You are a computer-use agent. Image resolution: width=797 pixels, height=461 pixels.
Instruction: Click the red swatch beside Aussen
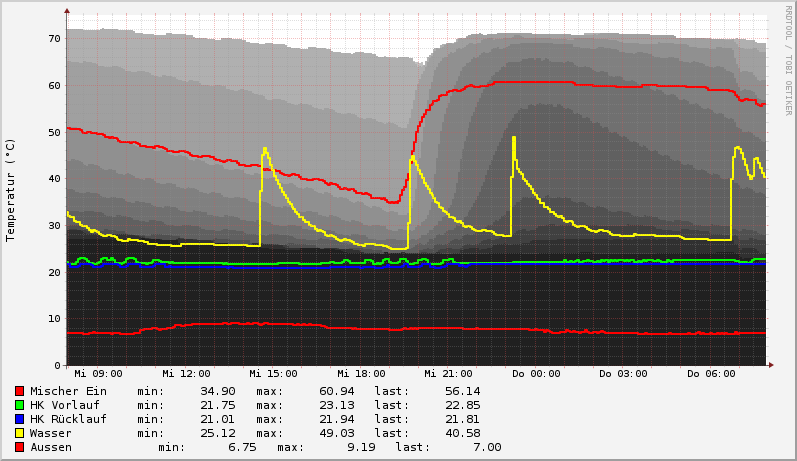[x=19, y=447]
